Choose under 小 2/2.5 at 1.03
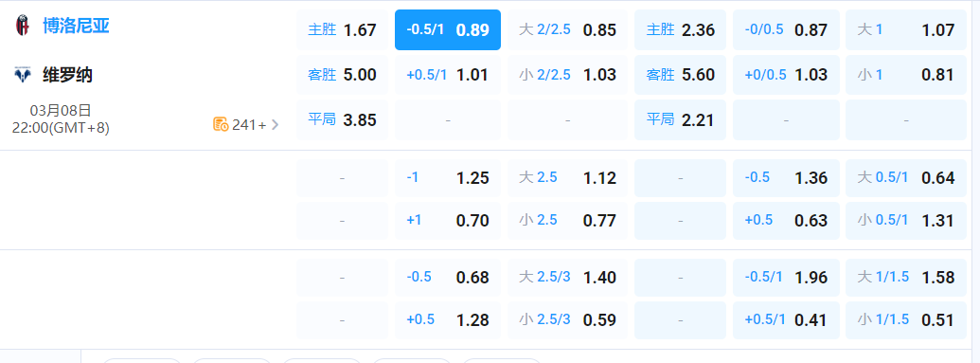The width and height of the screenshot is (980, 363). pos(567,75)
